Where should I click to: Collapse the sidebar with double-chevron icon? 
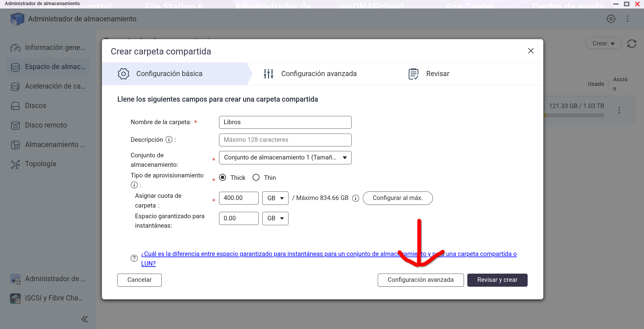[85, 319]
